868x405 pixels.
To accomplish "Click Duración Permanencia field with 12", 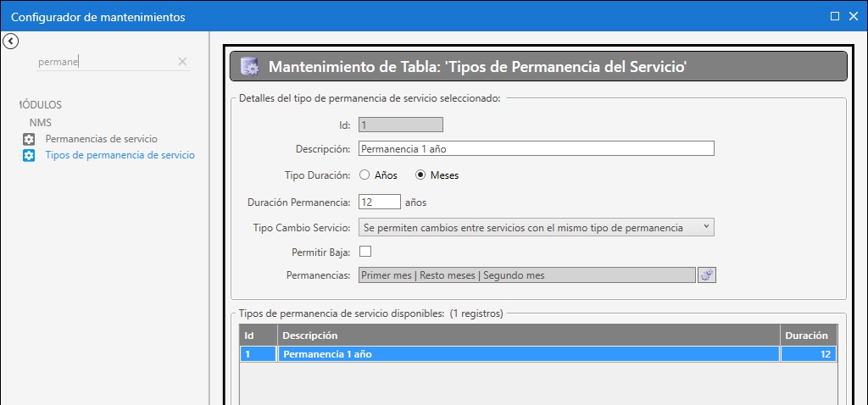I will [x=380, y=202].
